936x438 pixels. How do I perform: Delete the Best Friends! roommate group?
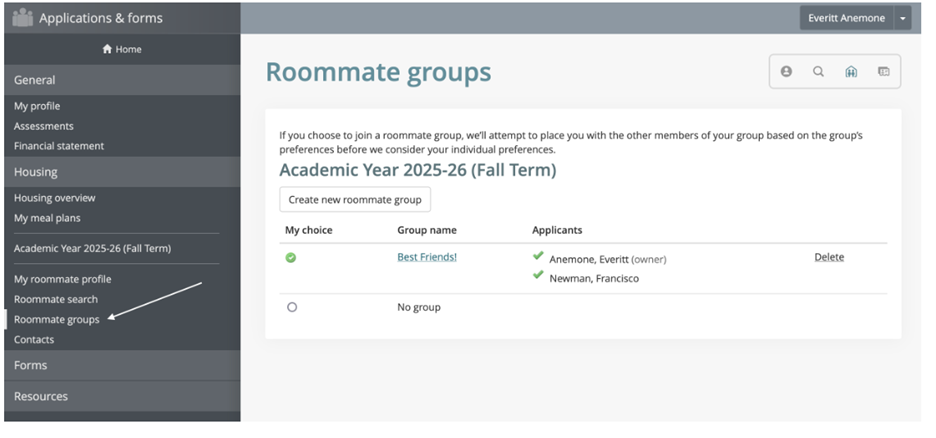pyautogui.click(x=829, y=257)
